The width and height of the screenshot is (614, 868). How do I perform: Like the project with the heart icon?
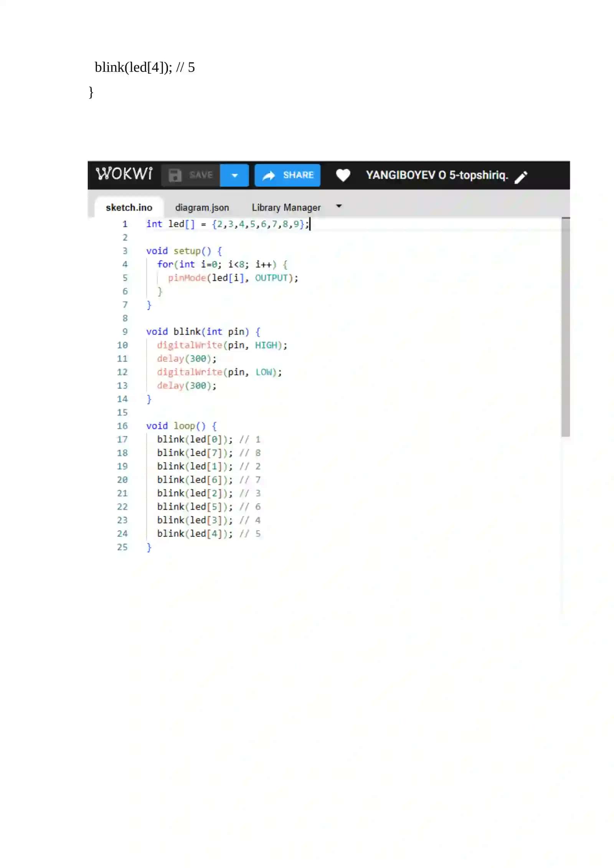point(343,175)
